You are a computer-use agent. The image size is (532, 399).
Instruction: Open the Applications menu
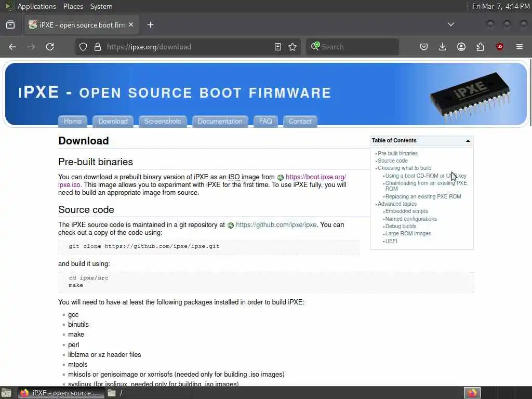(37, 6)
